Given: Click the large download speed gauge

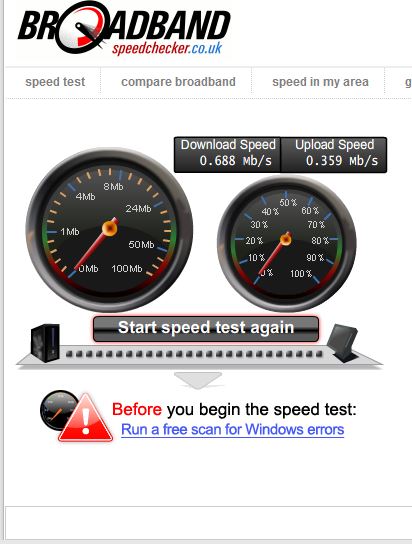Looking at the screenshot, I should click(109, 230).
